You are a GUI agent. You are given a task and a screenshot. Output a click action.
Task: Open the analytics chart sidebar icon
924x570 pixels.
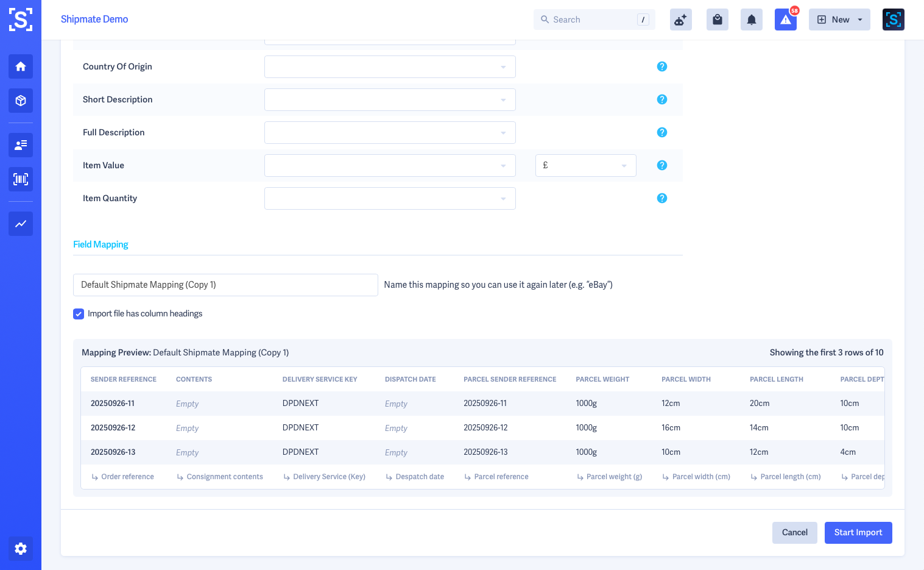(21, 224)
